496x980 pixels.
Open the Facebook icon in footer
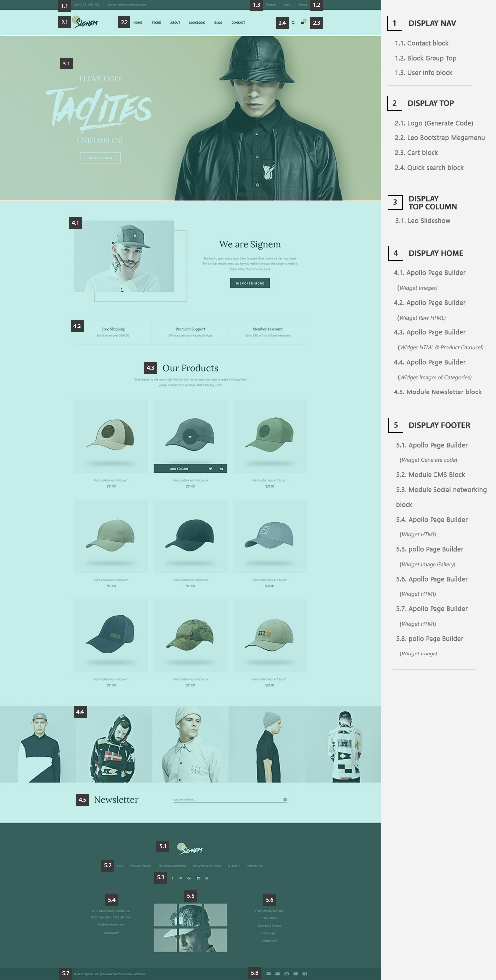tap(173, 878)
